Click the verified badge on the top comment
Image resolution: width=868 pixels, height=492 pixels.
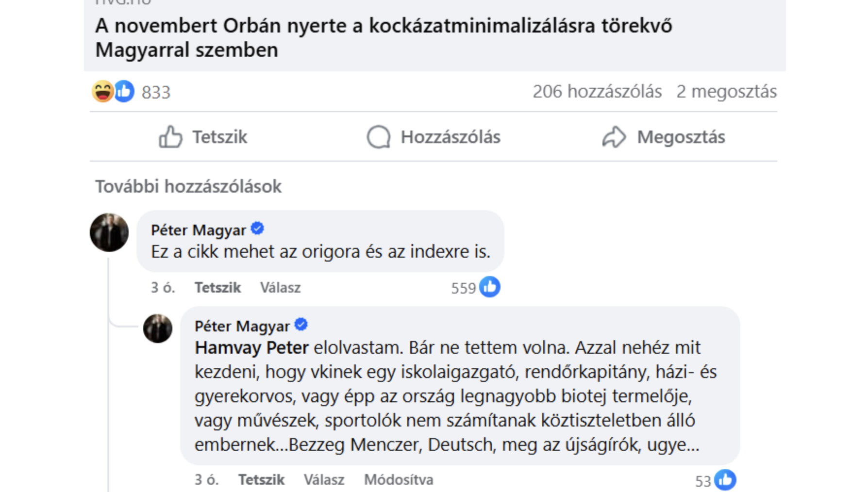coord(257,229)
